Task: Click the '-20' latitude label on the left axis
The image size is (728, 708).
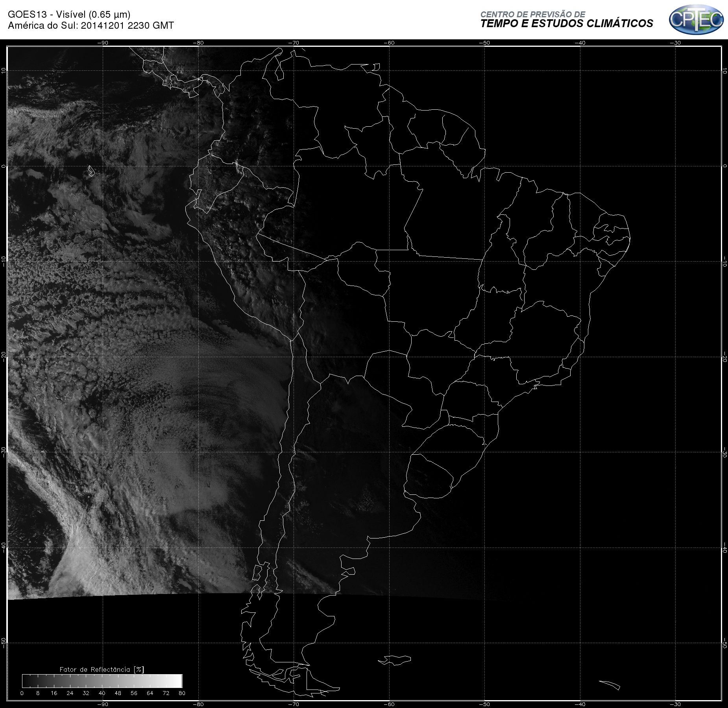Action: click(x=4, y=357)
